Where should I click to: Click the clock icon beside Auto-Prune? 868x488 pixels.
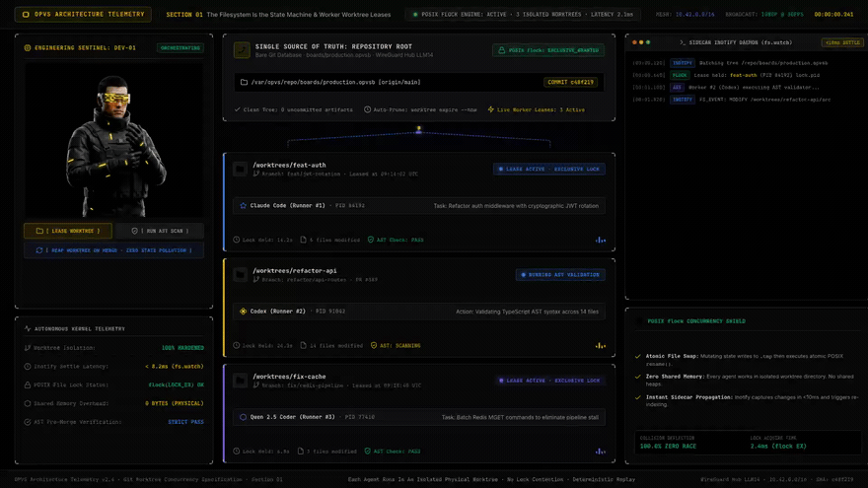pyautogui.click(x=367, y=109)
